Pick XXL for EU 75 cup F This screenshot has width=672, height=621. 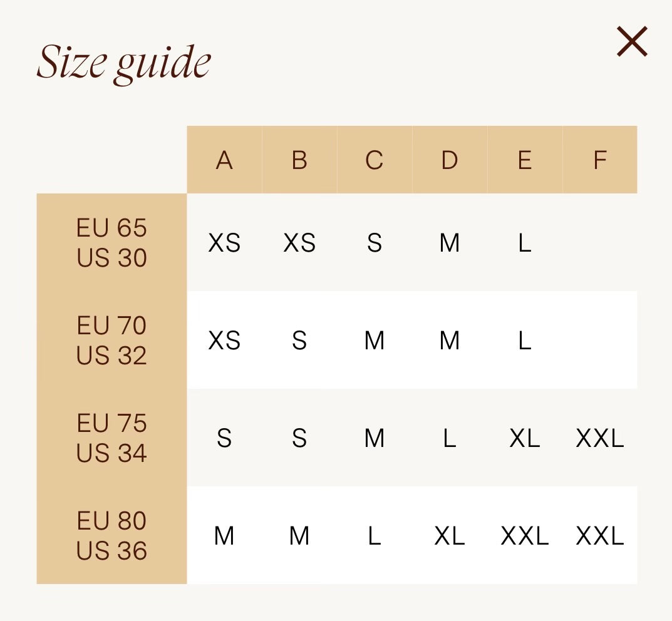[599, 438]
